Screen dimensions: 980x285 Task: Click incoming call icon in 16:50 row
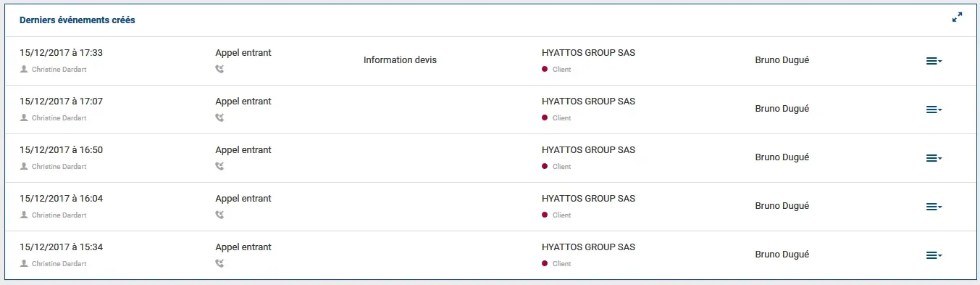click(220, 166)
